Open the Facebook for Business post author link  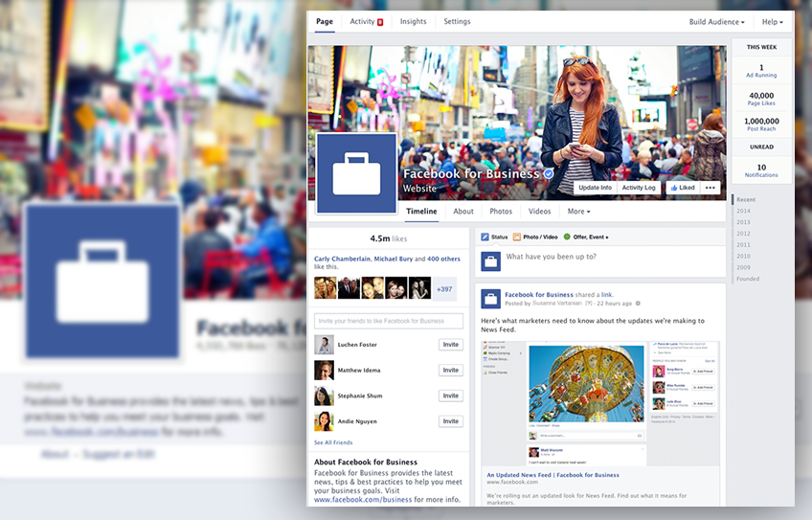tap(538, 294)
